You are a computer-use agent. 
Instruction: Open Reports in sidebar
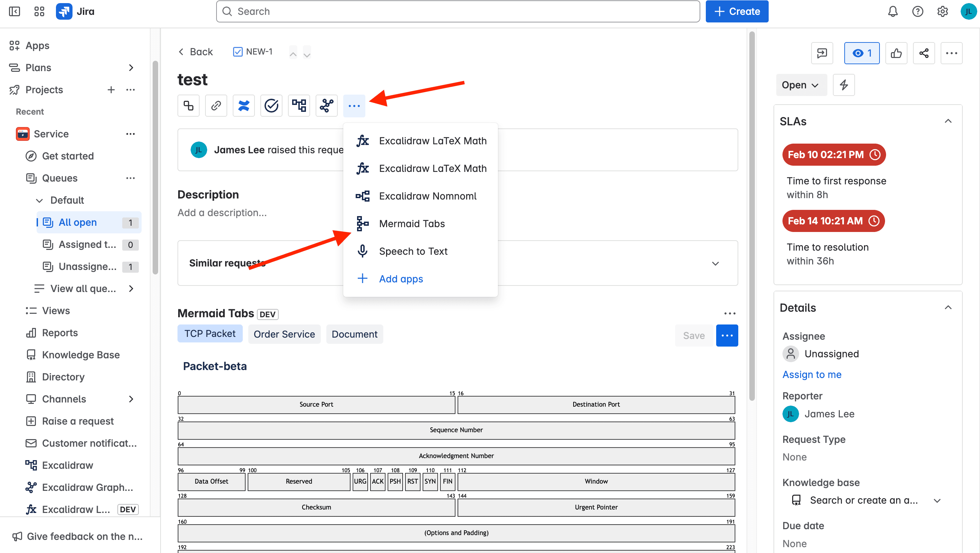coord(60,333)
